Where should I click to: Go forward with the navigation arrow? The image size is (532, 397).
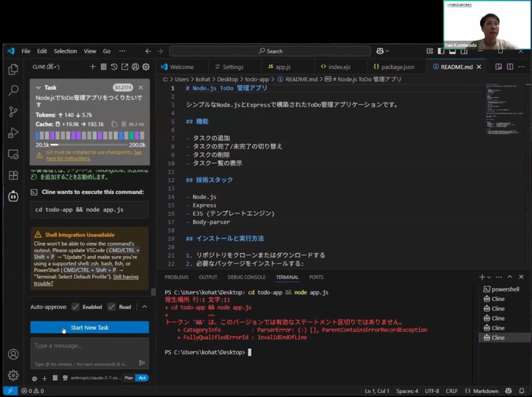[160, 51]
